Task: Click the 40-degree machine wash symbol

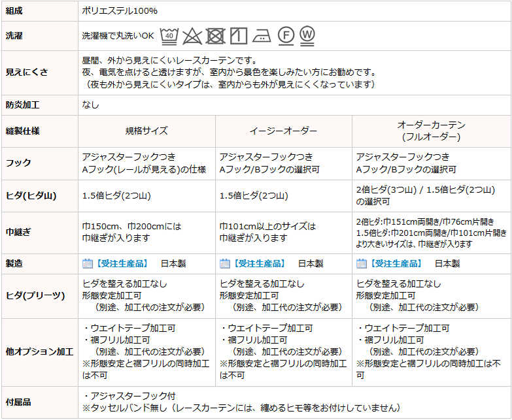Action: pos(169,35)
